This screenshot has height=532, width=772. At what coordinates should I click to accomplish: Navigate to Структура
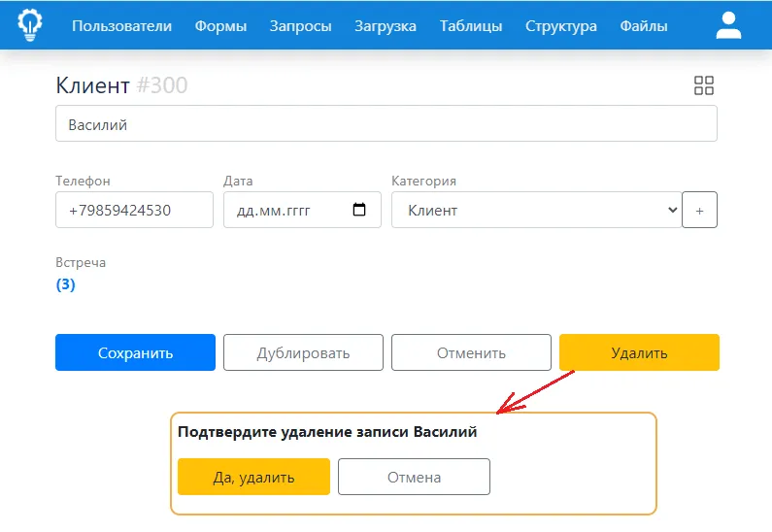[560, 25]
